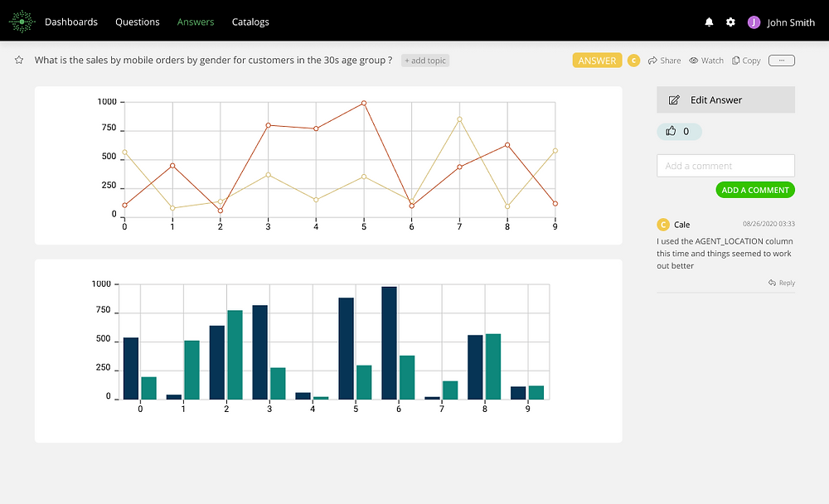Switch to the Catalogs tab

(250, 22)
